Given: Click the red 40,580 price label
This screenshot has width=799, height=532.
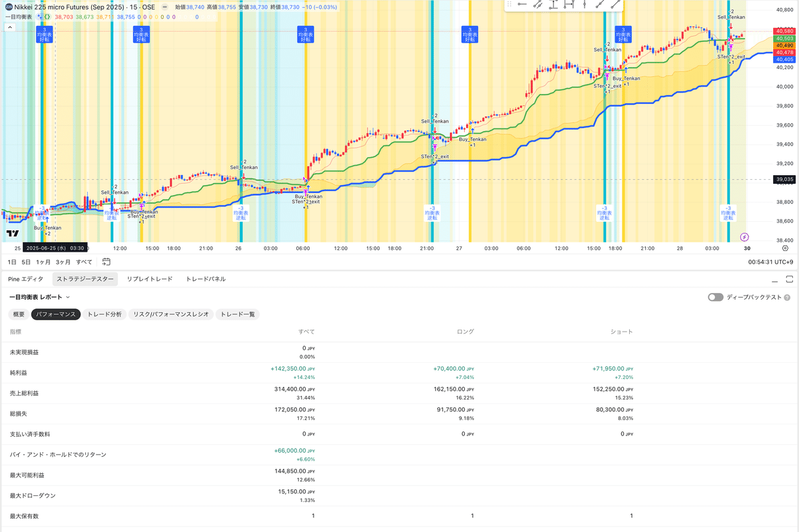Looking at the screenshot, I should click(784, 31).
